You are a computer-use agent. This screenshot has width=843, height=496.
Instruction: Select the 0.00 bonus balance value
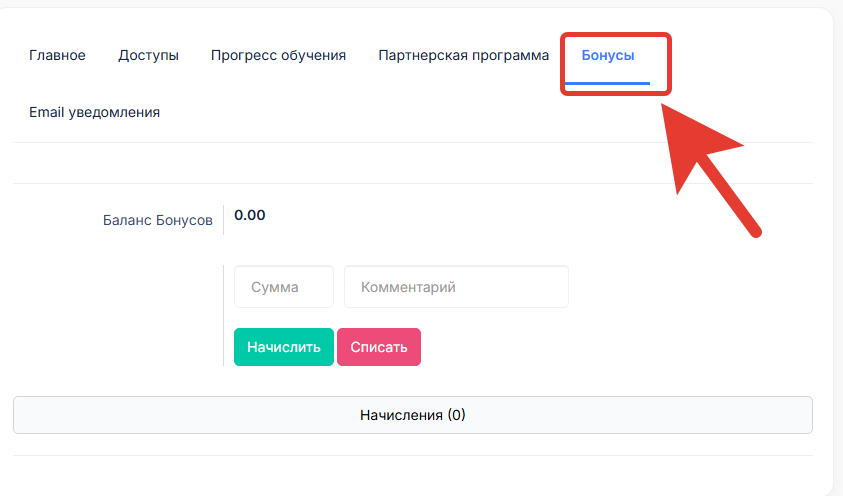pyautogui.click(x=249, y=215)
